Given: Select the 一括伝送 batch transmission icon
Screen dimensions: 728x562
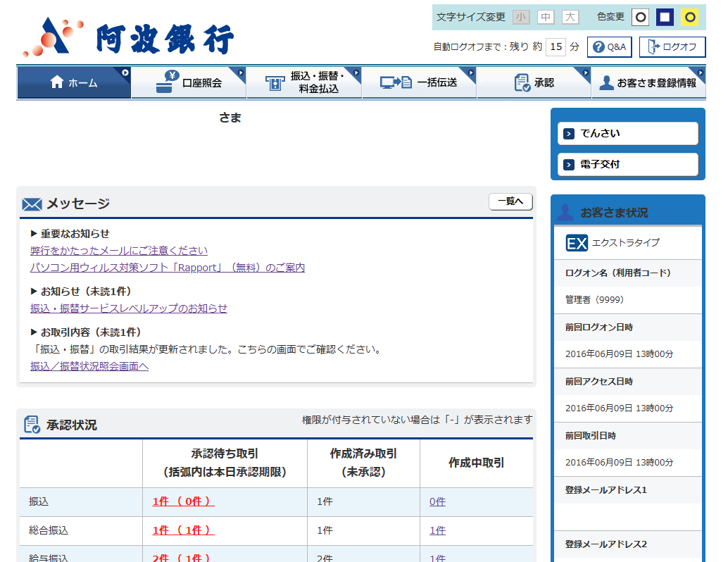Looking at the screenshot, I should tap(396, 82).
